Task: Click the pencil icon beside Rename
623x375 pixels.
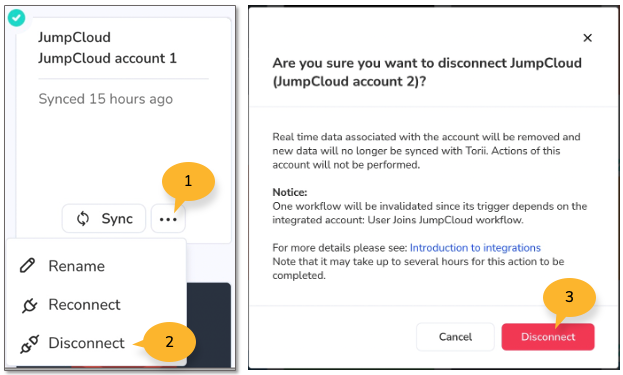Action: tap(27, 266)
